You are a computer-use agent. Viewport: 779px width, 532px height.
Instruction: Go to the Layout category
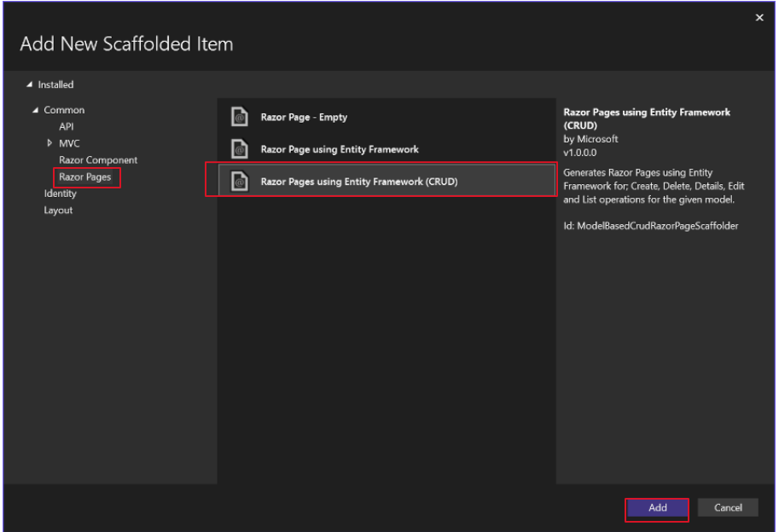coord(58,211)
